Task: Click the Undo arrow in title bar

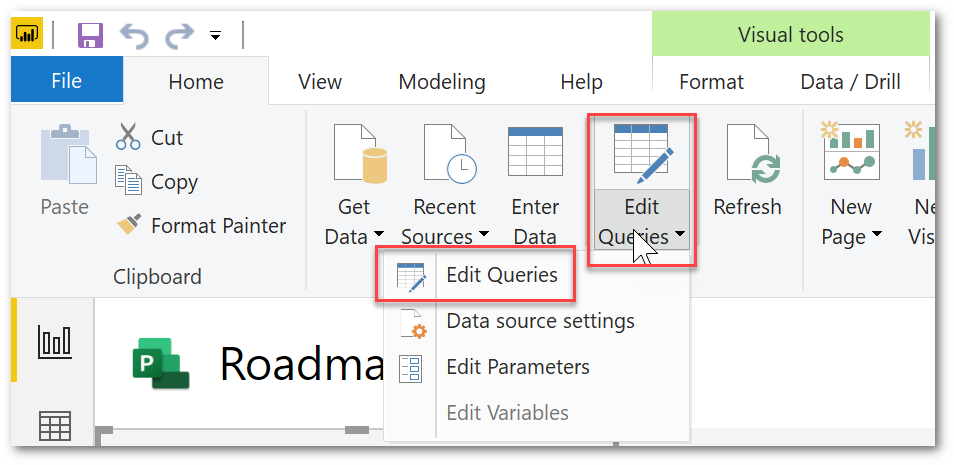Action: [x=134, y=36]
